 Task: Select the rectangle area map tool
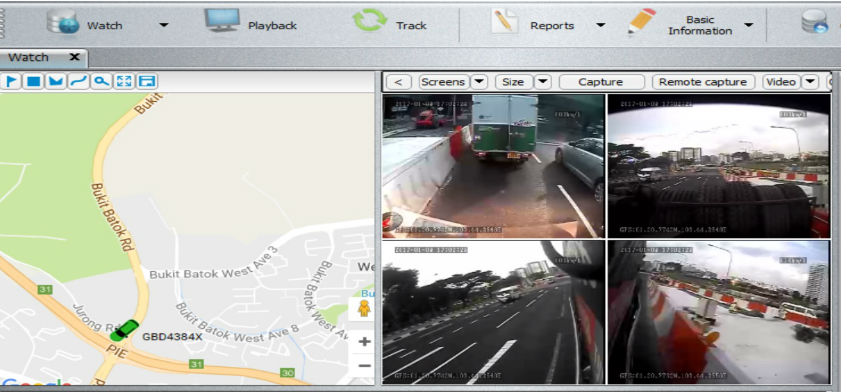pos(33,82)
